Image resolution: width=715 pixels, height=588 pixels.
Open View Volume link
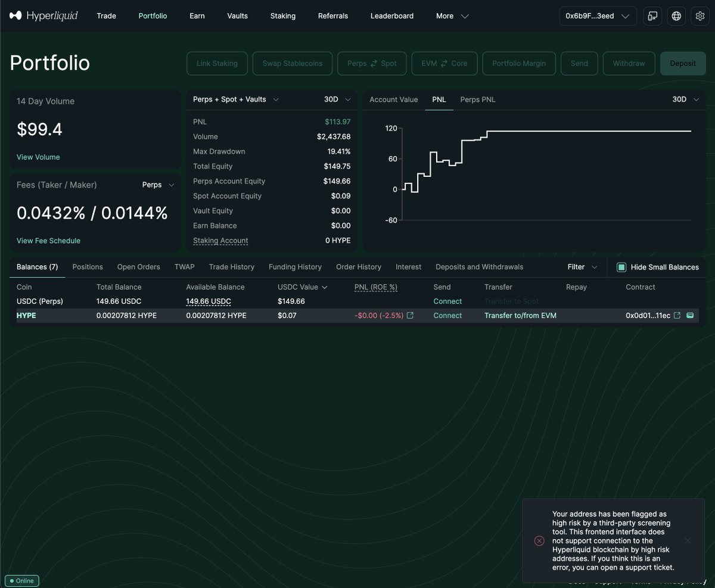(x=38, y=157)
